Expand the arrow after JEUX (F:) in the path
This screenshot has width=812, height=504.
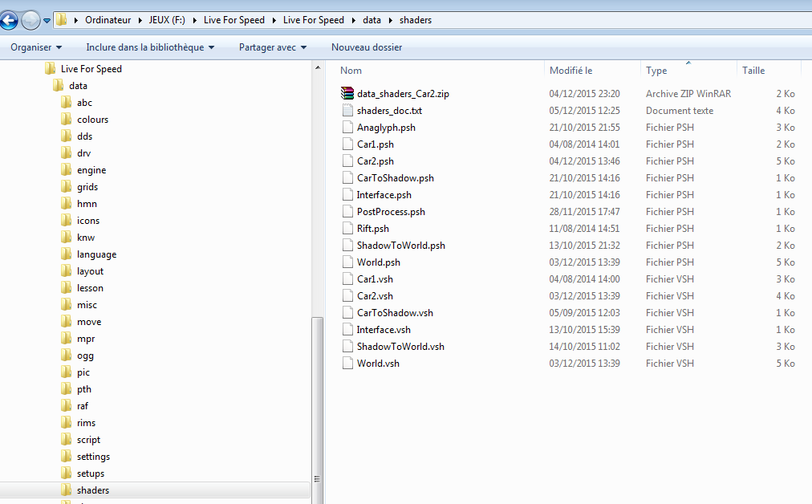(x=194, y=20)
